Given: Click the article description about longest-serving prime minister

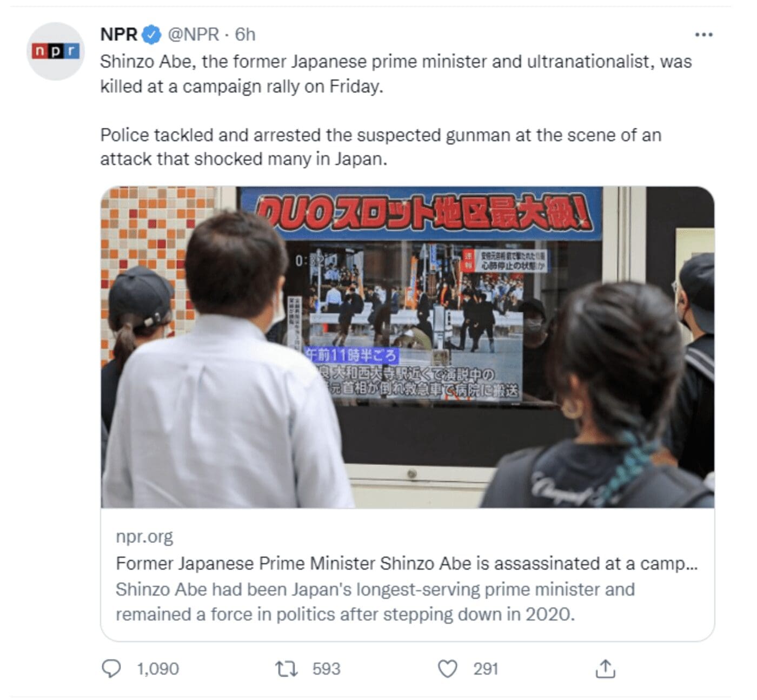Looking at the screenshot, I should [375, 602].
